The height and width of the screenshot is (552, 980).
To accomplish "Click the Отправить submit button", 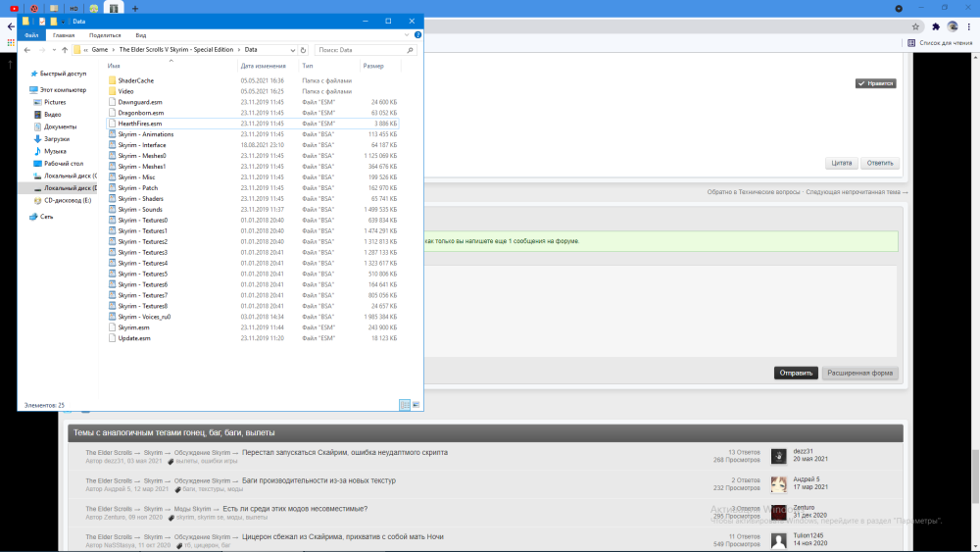I will click(796, 373).
